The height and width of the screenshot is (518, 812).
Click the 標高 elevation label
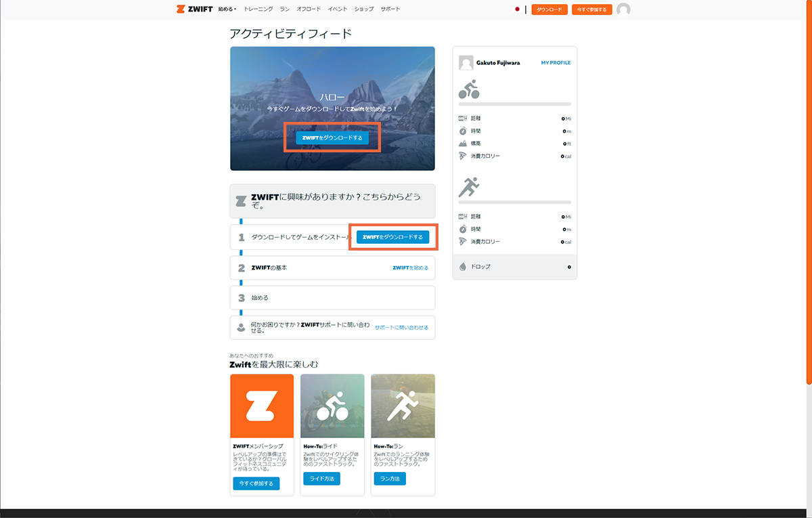[476, 144]
